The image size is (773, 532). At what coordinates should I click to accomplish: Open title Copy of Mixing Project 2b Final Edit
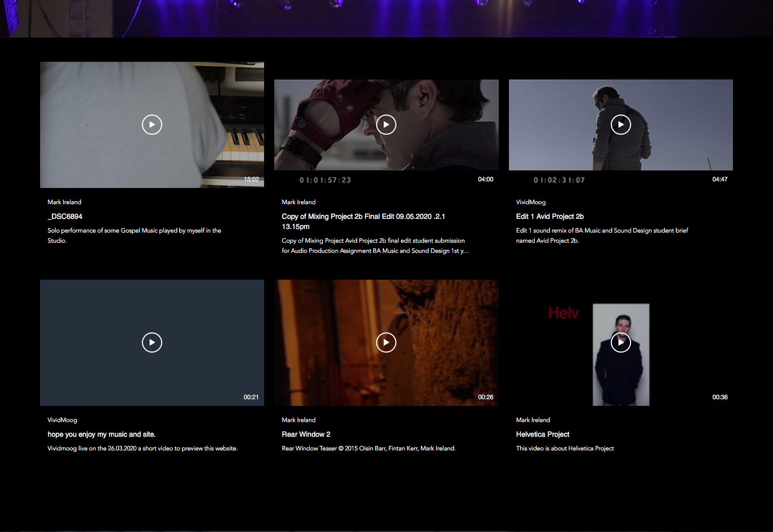pyautogui.click(x=363, y=221)
